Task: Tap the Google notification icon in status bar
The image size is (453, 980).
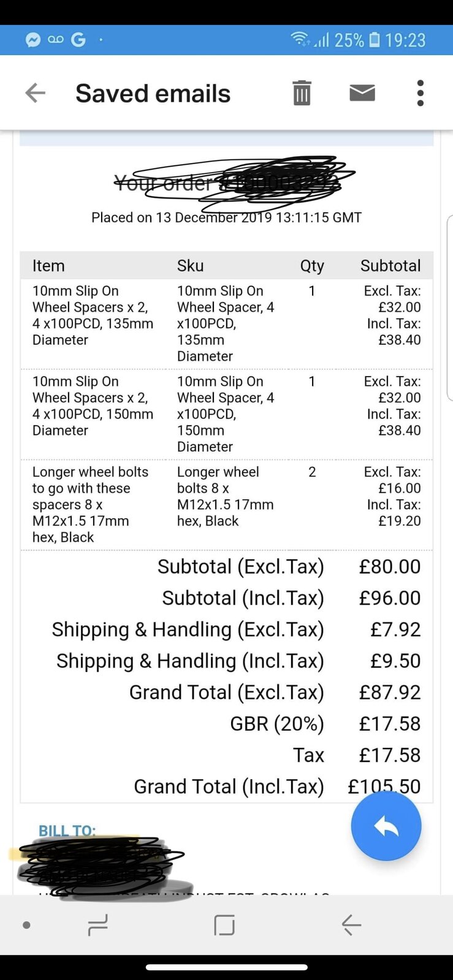Action: (78, 40)
